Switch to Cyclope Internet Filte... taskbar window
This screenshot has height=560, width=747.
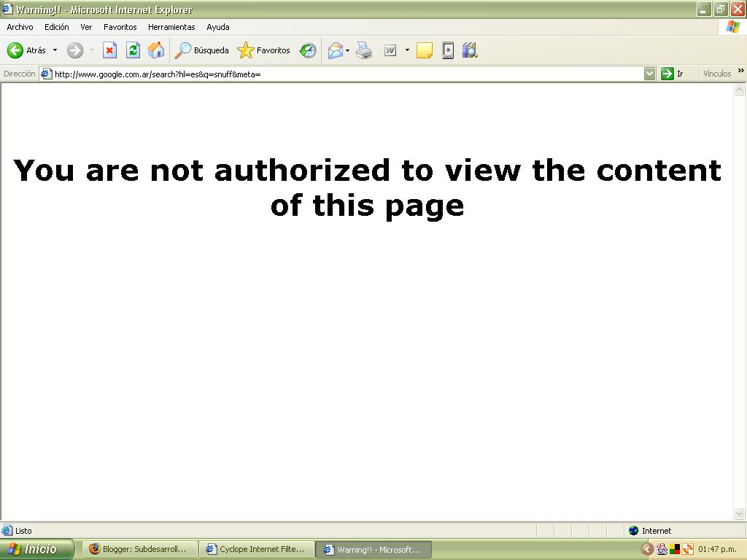coord(256,550)
